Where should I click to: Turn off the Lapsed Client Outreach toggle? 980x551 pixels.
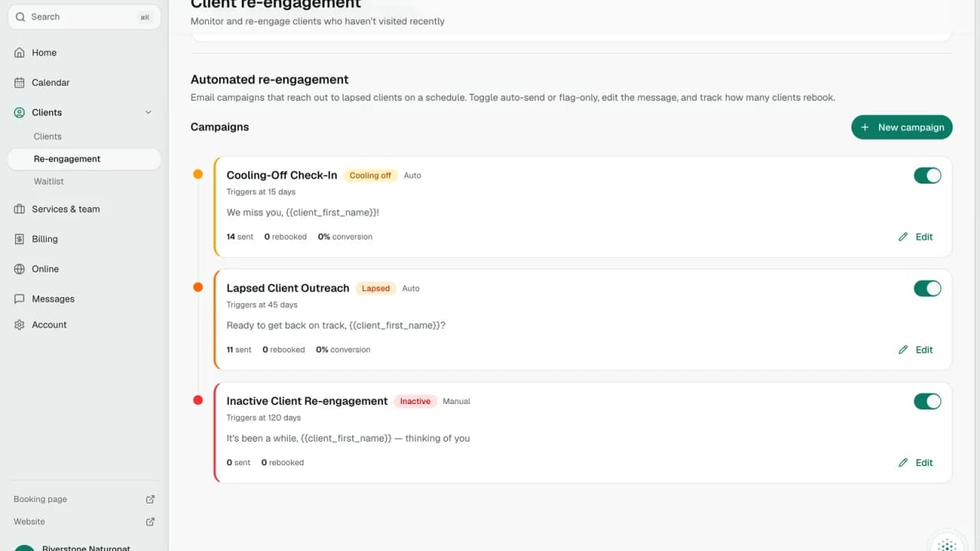[927, 289]
